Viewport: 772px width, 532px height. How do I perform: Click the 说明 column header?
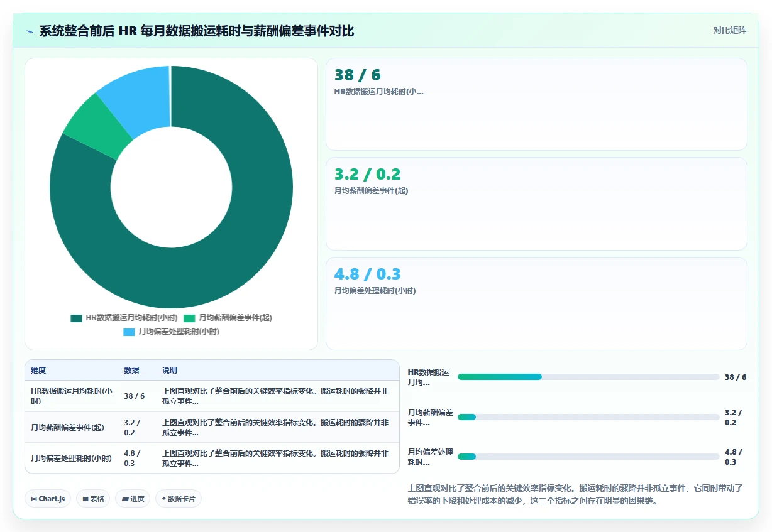[170, 371]
